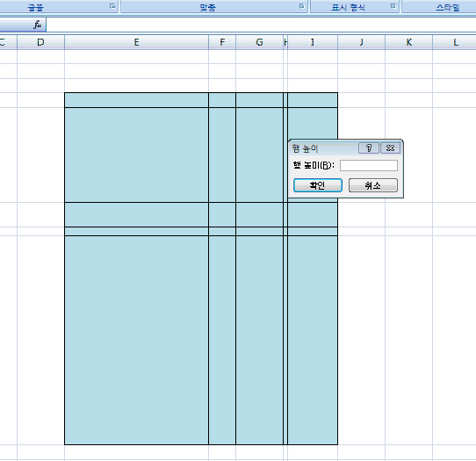Select the narrow column H header
Screen dimensions: 476x461
pyautogui.click(x=285, y=42)
